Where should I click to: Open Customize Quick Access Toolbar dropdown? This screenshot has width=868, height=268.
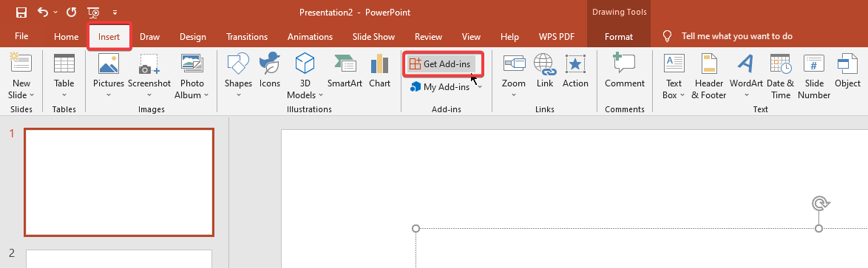(x=115, y=12)
